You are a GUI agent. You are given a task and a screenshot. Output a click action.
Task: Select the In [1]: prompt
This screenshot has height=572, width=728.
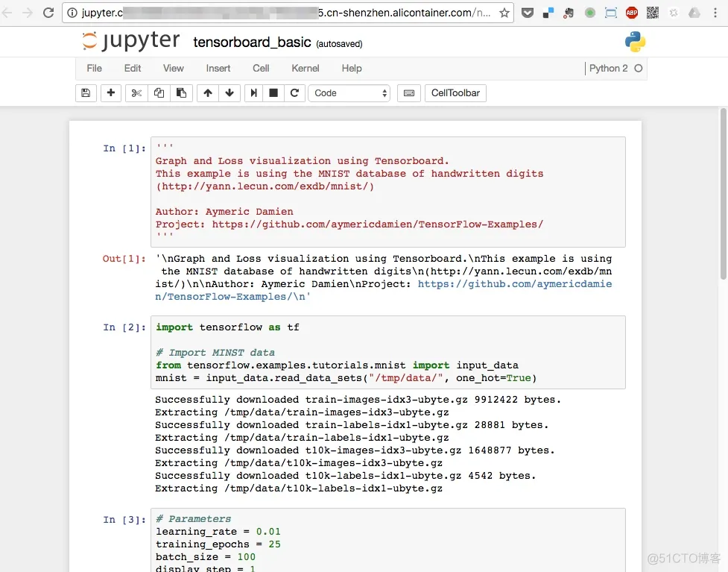[124, 148]
